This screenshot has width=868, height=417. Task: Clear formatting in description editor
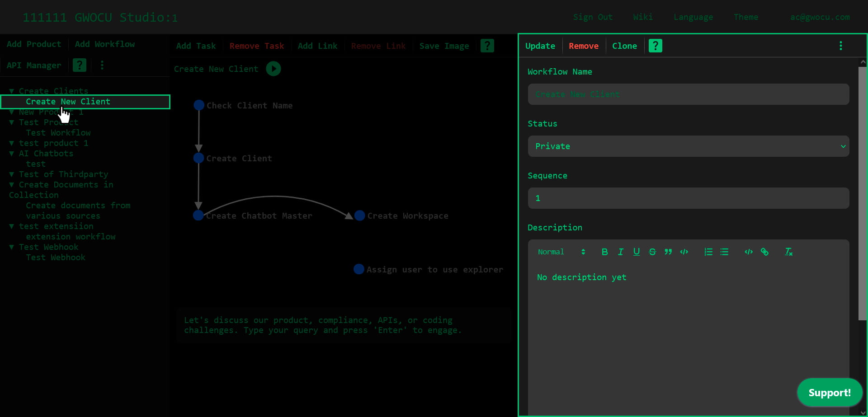pyautogui.click(x=788, y=252)
